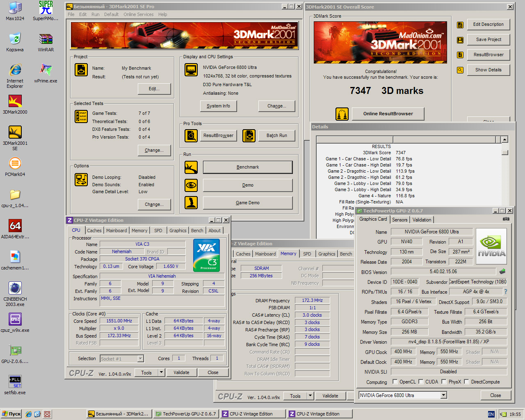This screenshot has width=525, height=420.
Task: Click the ResultBrowser magnifier icon in Pro Tools
Action: coord(191,135)
